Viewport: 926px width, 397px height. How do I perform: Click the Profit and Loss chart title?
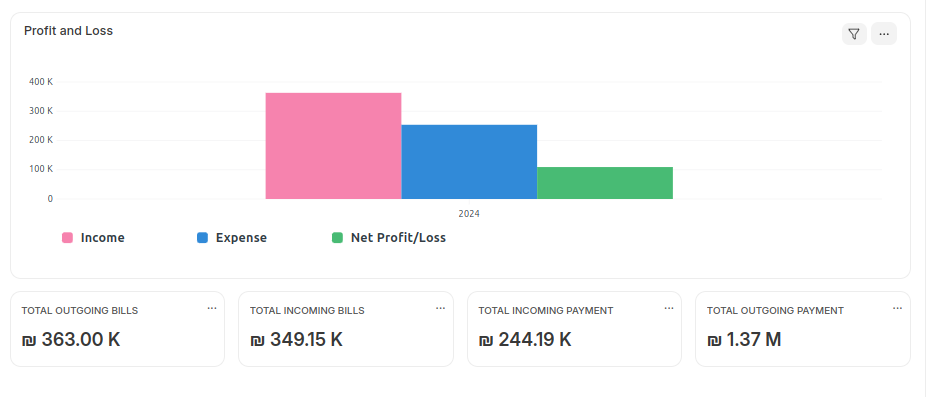(69, 31)
